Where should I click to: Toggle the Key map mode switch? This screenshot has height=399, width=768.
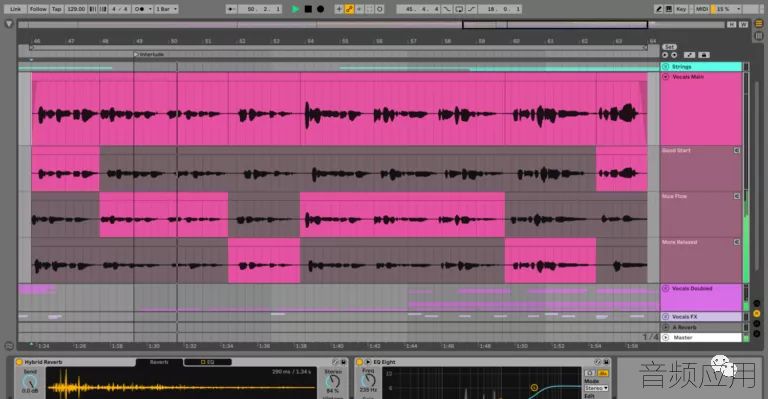pyautogui.click(x=681, y=9)
